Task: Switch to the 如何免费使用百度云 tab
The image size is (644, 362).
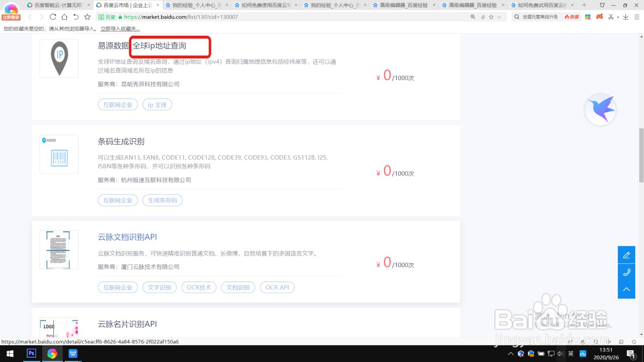Action: 266,5
